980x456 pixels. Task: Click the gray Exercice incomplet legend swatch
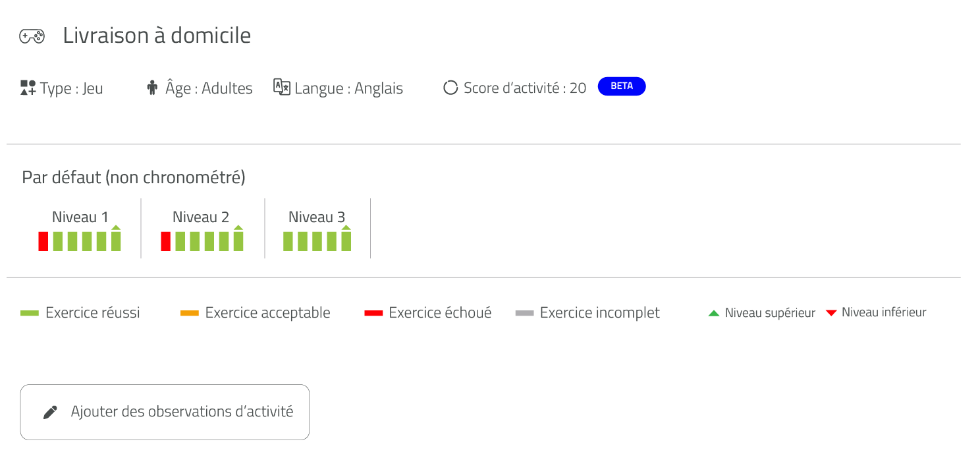pos(524,313)
